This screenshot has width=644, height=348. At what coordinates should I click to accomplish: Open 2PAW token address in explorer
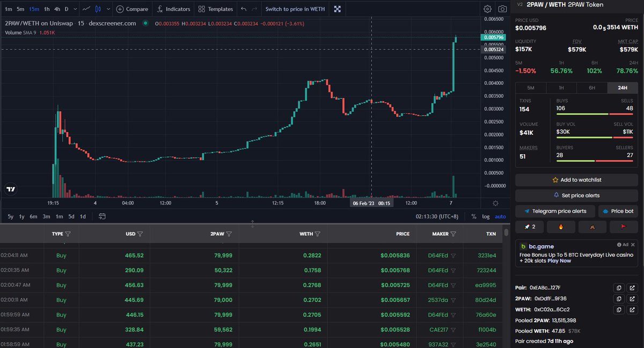[x=632, y=299]
